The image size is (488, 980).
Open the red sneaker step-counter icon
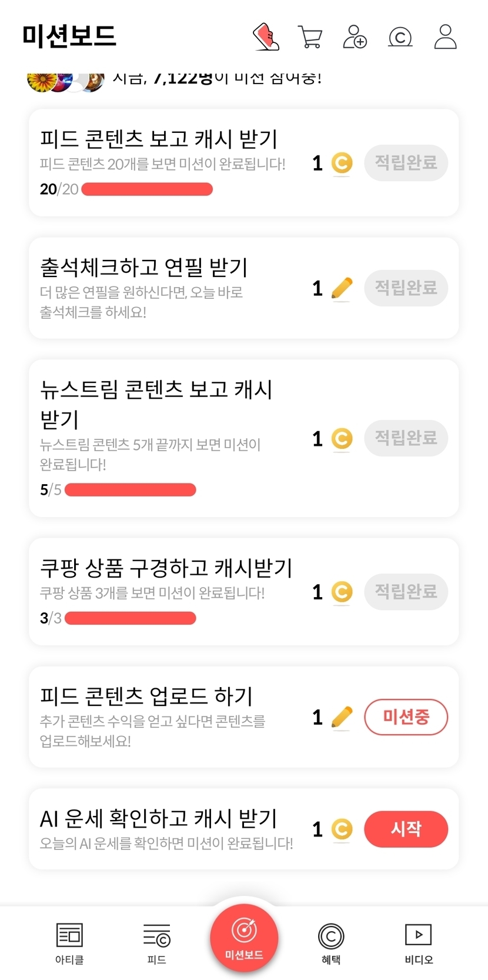266,37
